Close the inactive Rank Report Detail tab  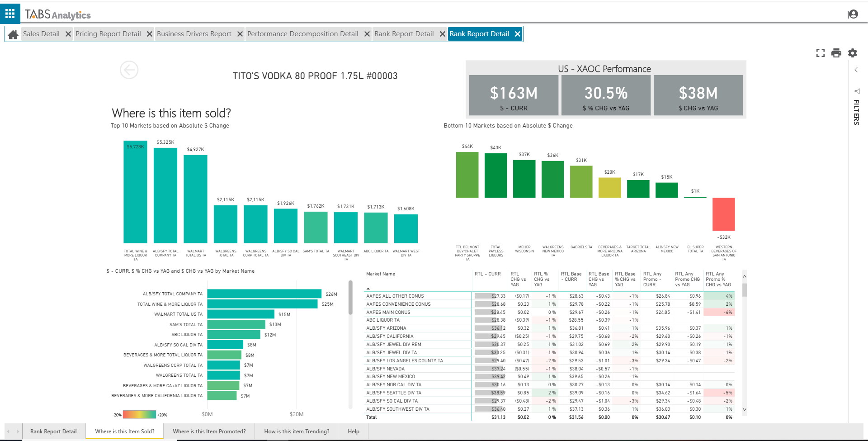click(x=443, y=34)
